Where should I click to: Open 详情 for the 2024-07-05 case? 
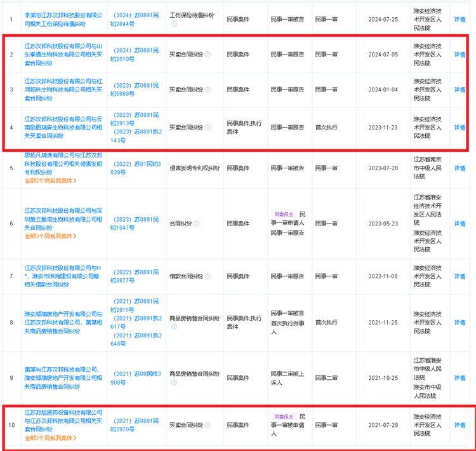tap(459, 55)
